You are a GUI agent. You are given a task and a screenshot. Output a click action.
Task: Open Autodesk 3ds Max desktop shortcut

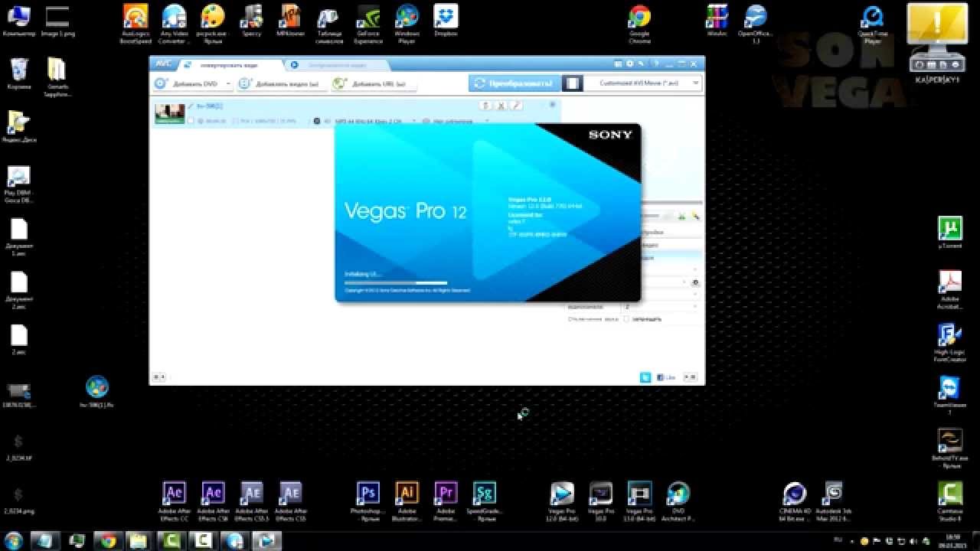pyautogui.click(x=834, y=501)
